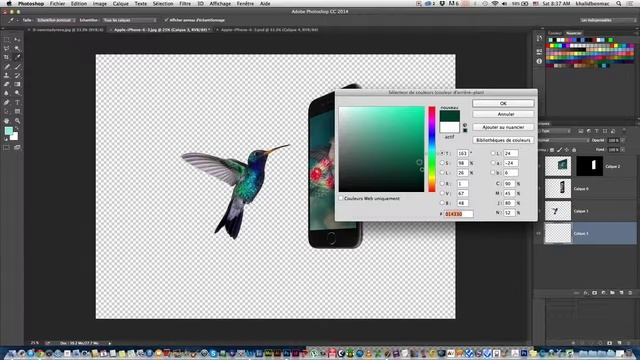The image size is (640, 360).
Task: Select the Move tool
Action: (17, 40)
